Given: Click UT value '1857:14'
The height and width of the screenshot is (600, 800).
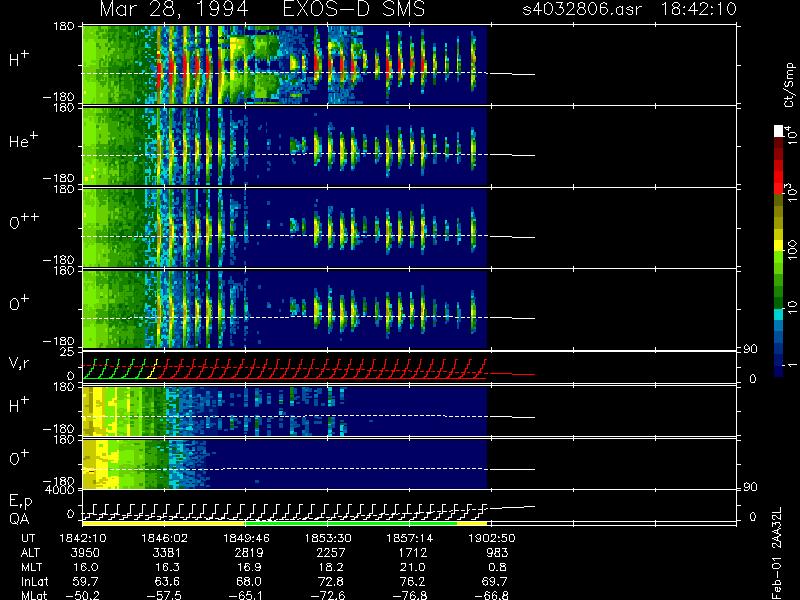Looking at the screenshot, I should [410, 538].
